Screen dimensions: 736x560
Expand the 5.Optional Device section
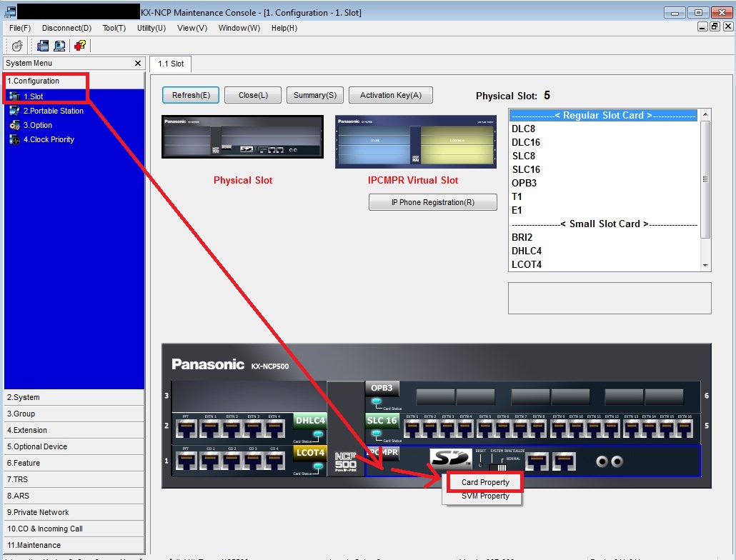pos(74,446)
